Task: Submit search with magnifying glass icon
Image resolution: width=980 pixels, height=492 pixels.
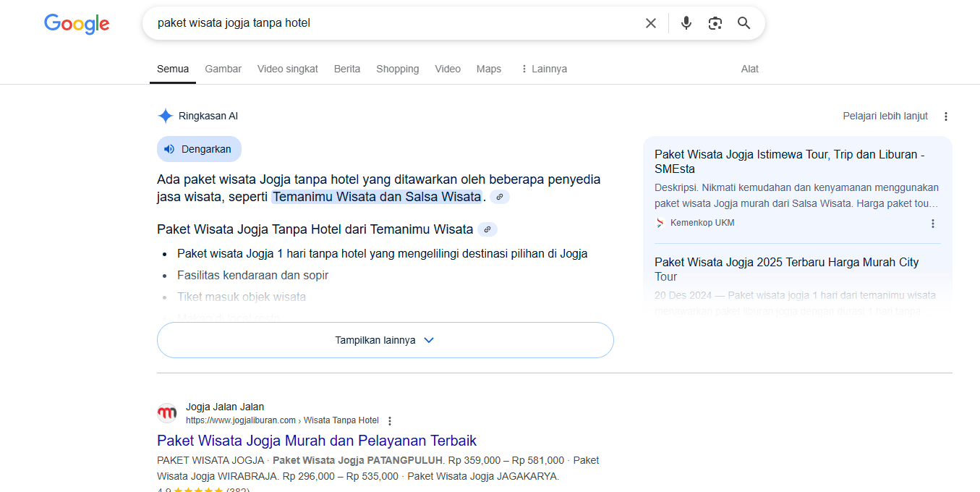Action: [744, 23]
